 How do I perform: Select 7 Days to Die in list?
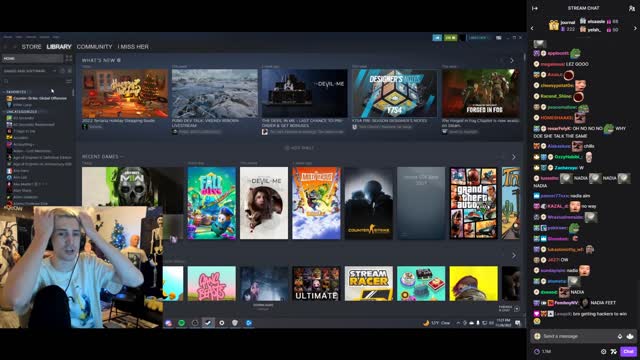21,131
